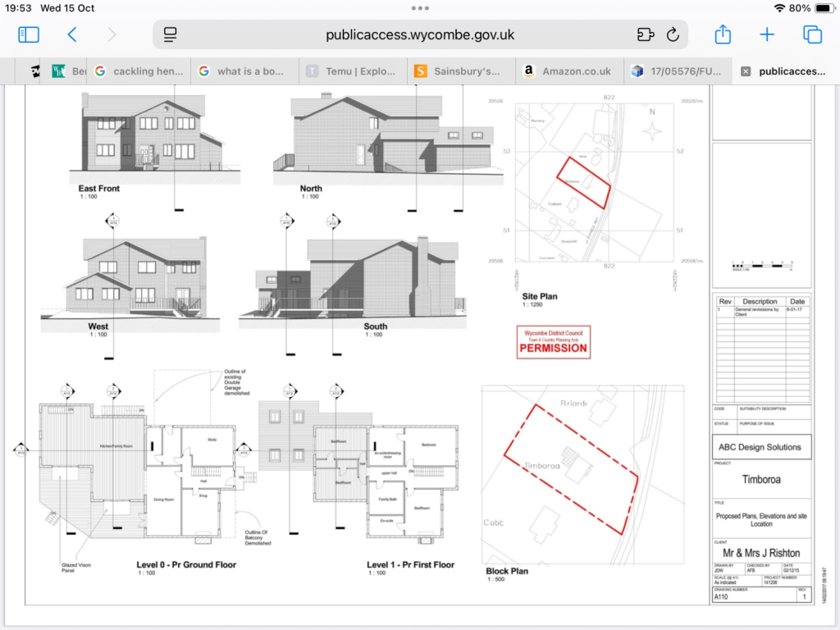
Task: Tap the Wi-Fi status icon
Action: click(779, 8)
